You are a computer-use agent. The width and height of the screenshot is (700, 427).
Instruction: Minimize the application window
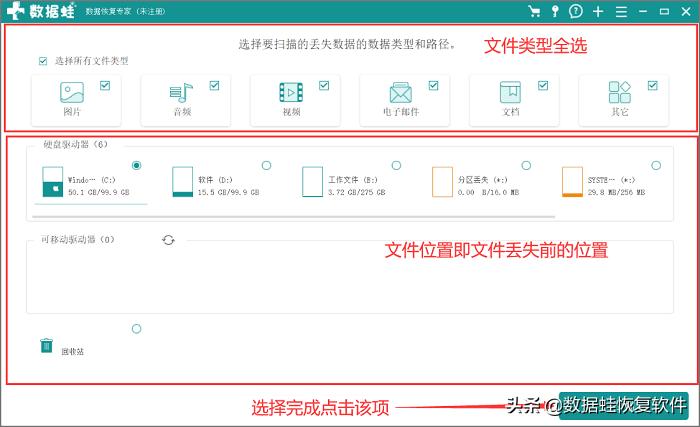(643, 12)
